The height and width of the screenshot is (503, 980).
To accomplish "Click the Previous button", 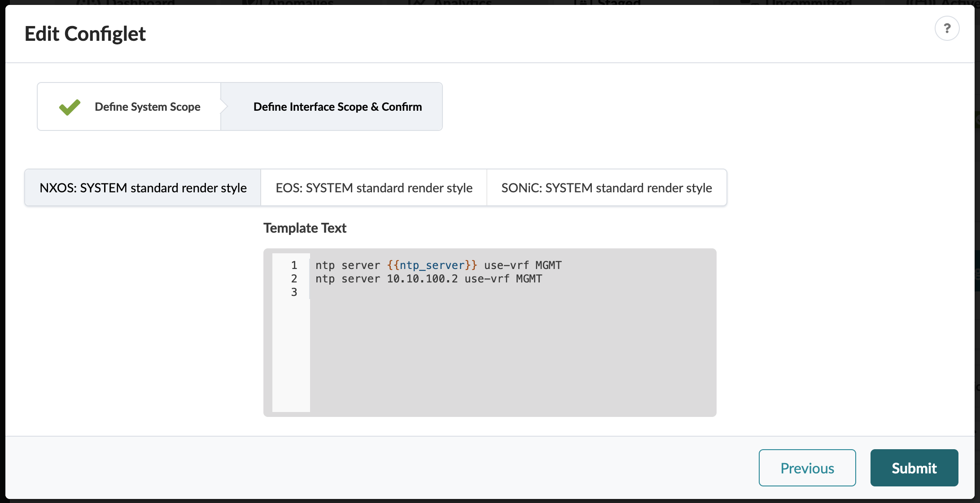I will pos(807,468).
